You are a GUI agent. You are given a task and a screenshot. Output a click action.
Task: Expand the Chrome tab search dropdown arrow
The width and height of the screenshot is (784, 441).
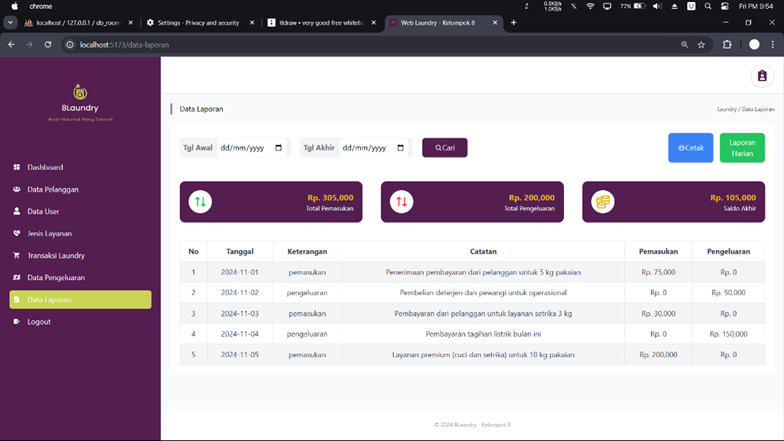click(10, 22)
